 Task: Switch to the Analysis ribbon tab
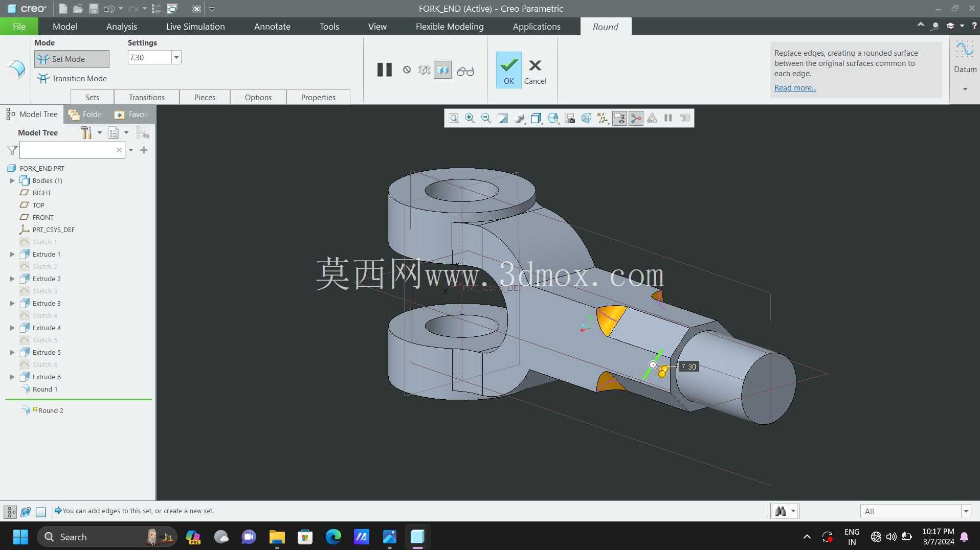(x=121, y=27)
